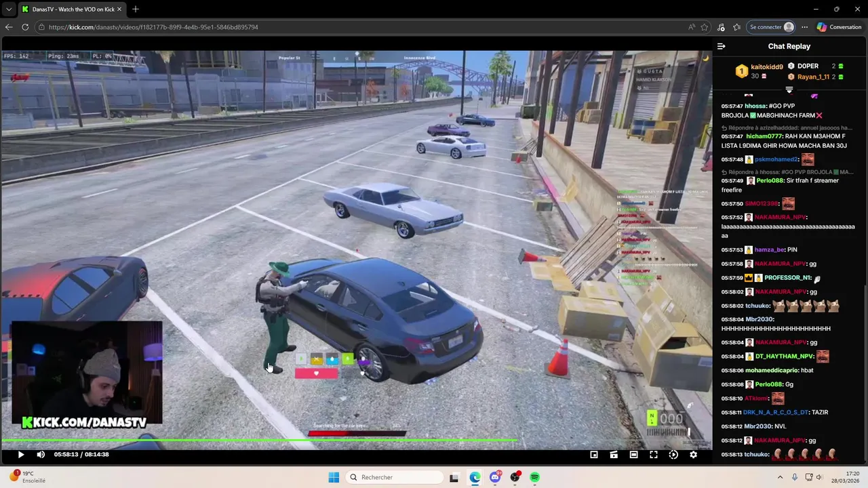
Task: Open a new browser tab
Action: click(x=136, y=9)
